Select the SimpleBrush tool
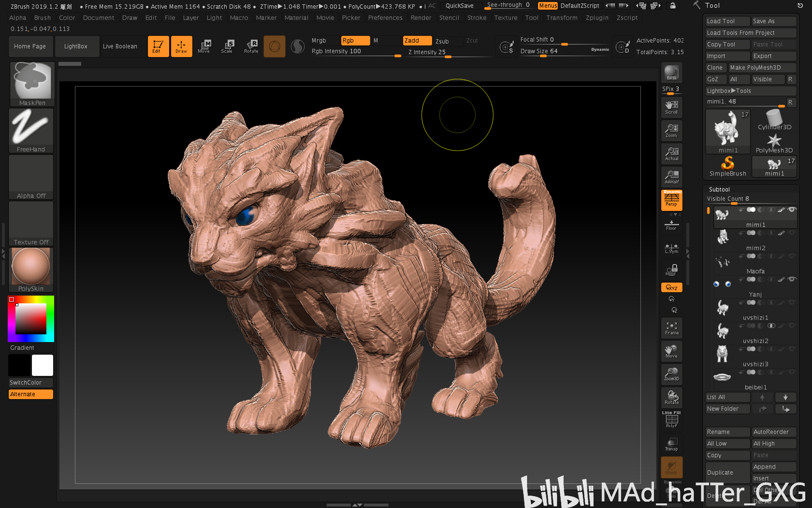The image size is (812, 508). [728, 167]
